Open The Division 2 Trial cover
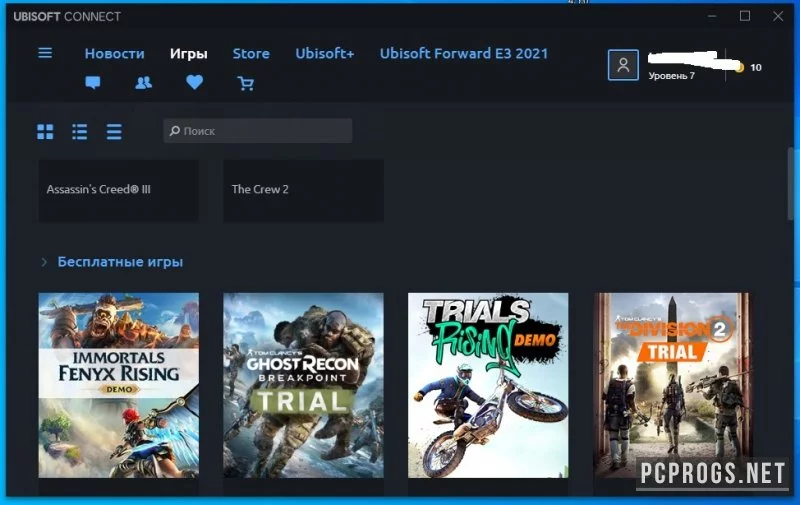800x505 pixels. 672,385
